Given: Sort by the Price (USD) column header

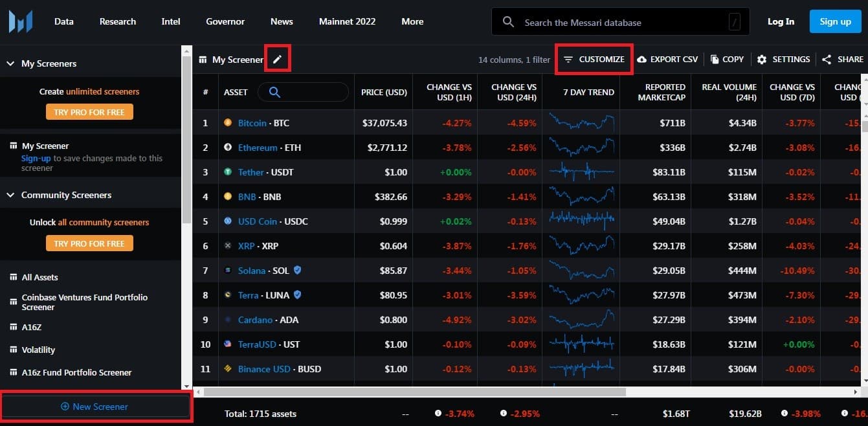Looking at the screenshot, I should click(x=384, y=92).
